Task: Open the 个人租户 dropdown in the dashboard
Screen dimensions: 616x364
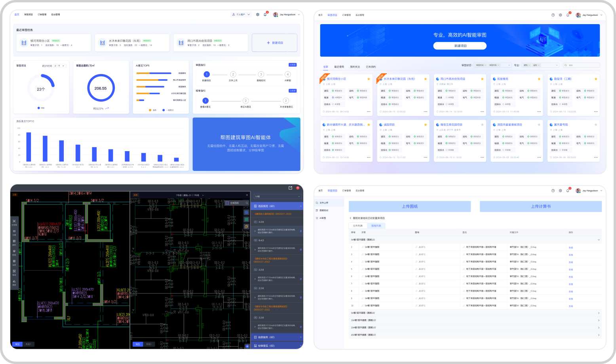Action: 241,15
